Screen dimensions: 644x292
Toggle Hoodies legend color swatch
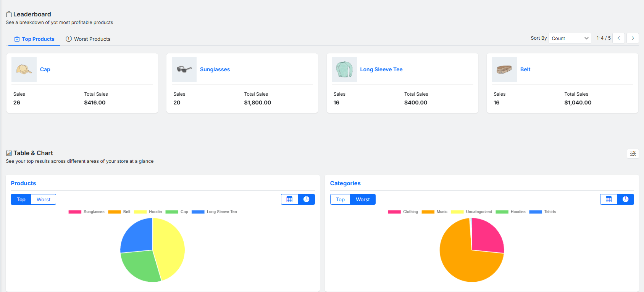[502, 212]
